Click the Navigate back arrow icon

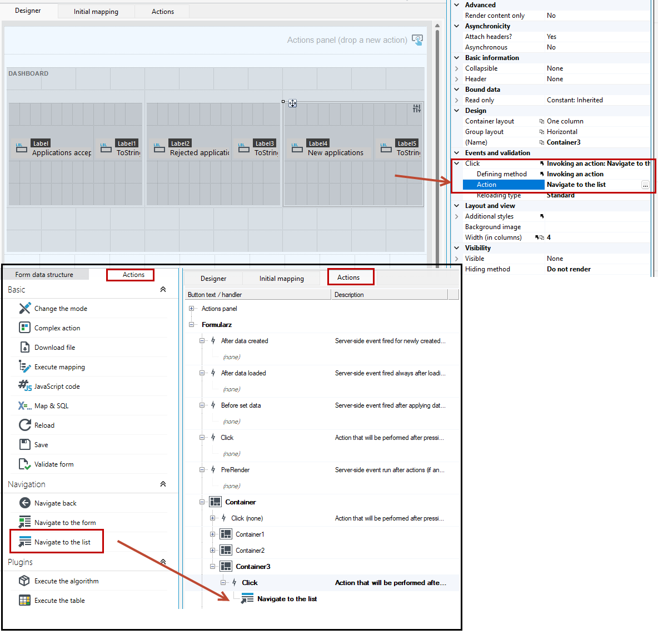(x=25, y=503)
